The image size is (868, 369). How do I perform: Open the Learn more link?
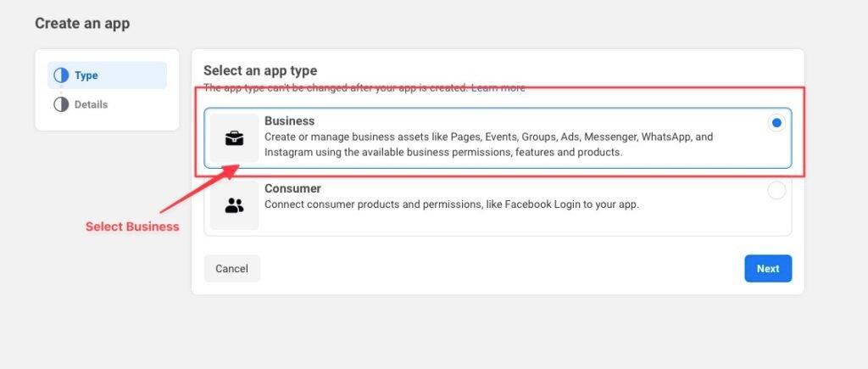tap(498, 87)
